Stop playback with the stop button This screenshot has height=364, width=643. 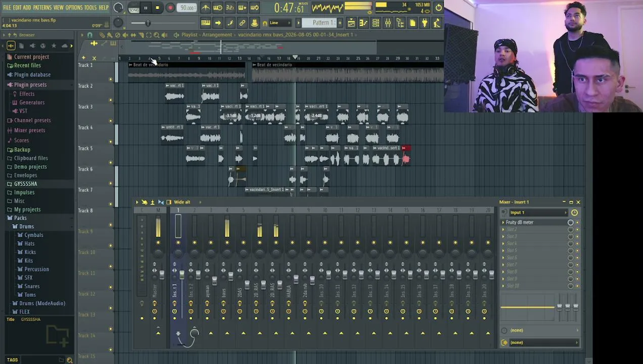(157, 8)
